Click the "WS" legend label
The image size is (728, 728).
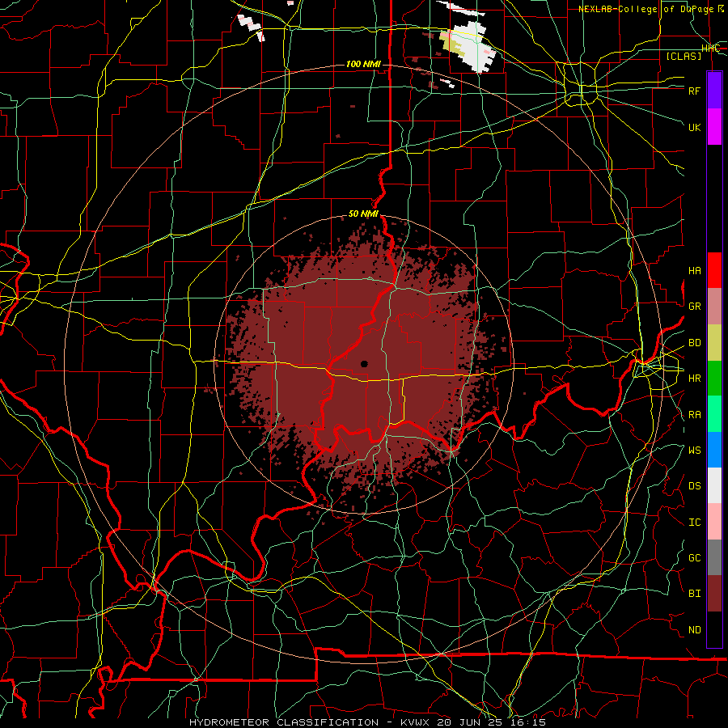[x=694, y=451]
